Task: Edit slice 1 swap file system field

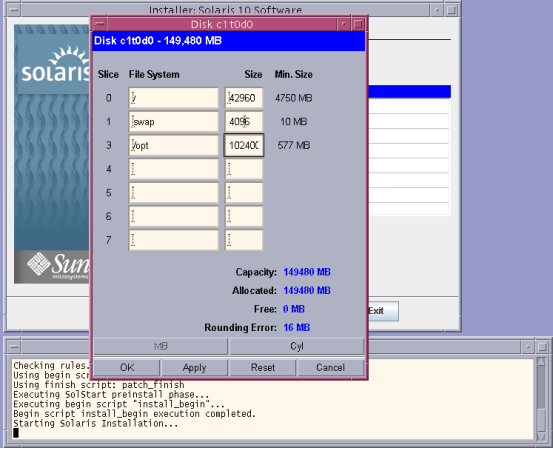Action: tap(174, 122)
